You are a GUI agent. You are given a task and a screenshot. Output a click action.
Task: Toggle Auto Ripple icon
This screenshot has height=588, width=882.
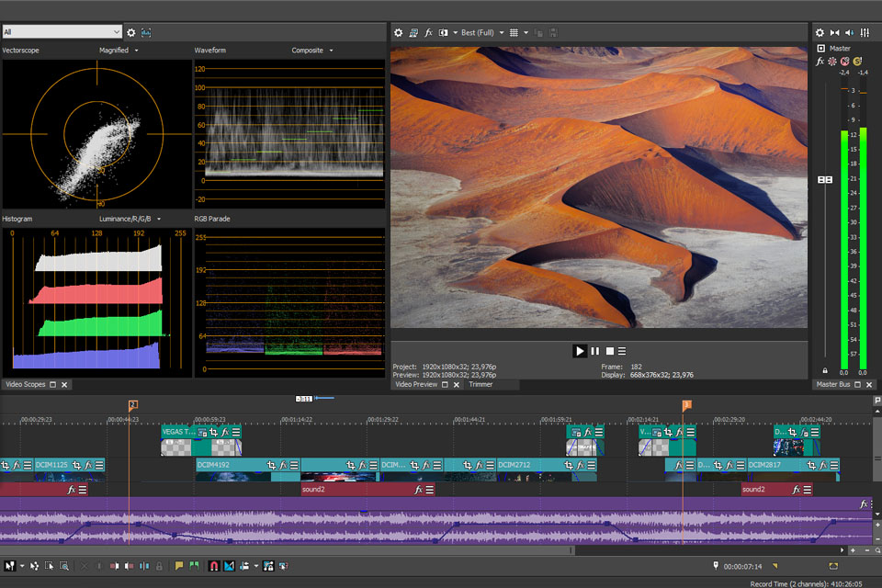(x=244, y=566)
